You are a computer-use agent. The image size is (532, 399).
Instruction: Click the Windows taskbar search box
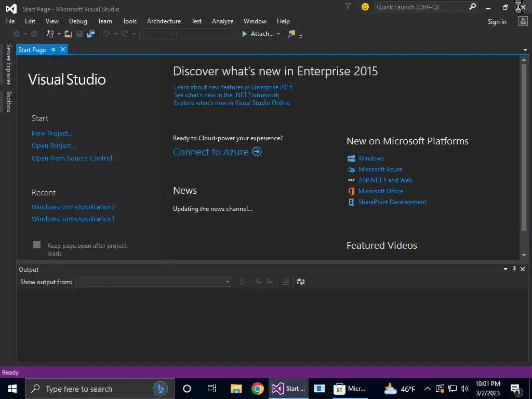coord(99,389)
